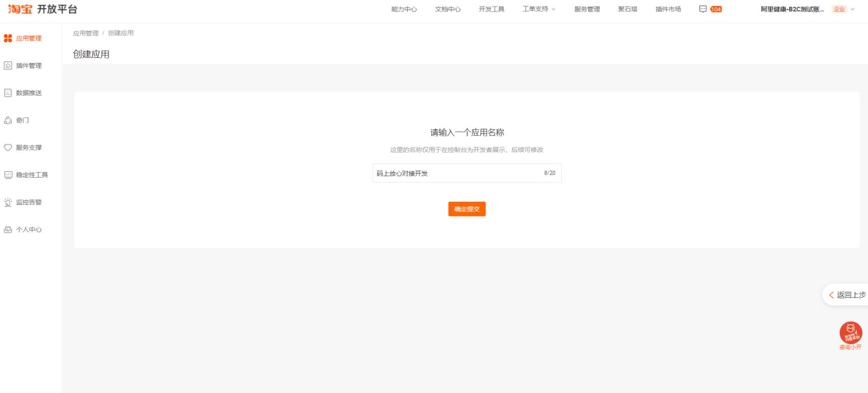
Task: Open the 咨询小开 assistant icon
Action: point(851,333)
